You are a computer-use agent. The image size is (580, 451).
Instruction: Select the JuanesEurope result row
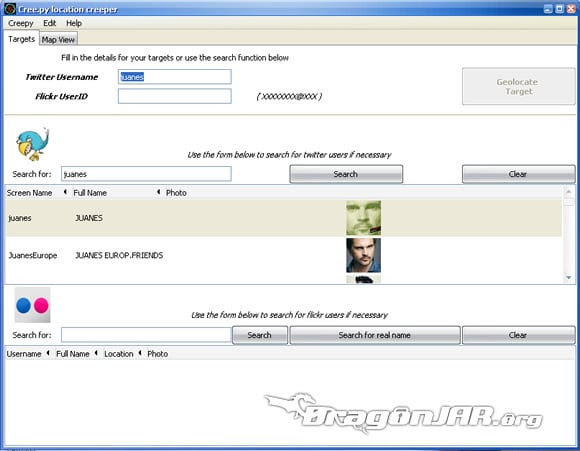pos(284,255)
